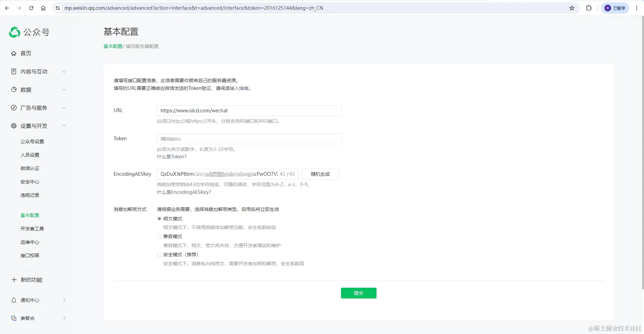Click the 广告与服务 icon
The image size is (644, 334).
pos(13,108)
